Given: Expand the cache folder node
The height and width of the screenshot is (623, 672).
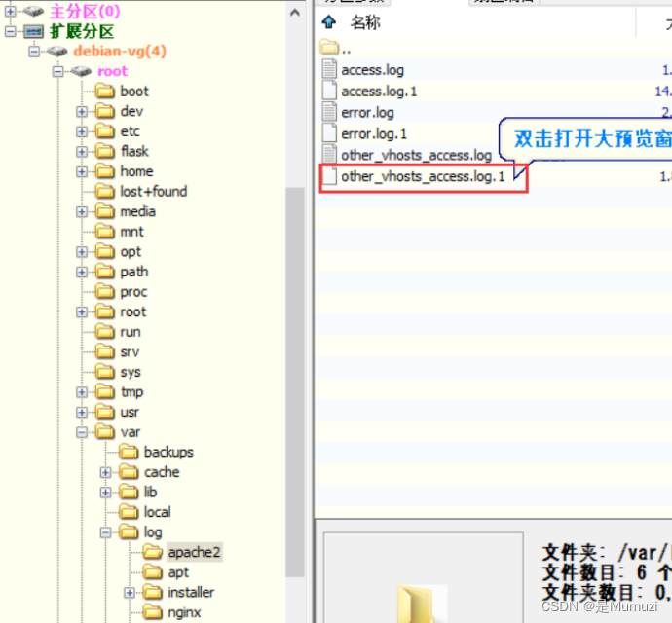Looking at the screenshot, I should (x=105, y=472).
